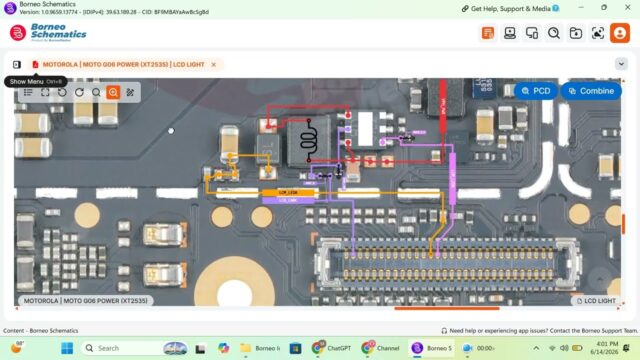
Task: Click the fit-to-screen frame tool
Action: [45, 92]
